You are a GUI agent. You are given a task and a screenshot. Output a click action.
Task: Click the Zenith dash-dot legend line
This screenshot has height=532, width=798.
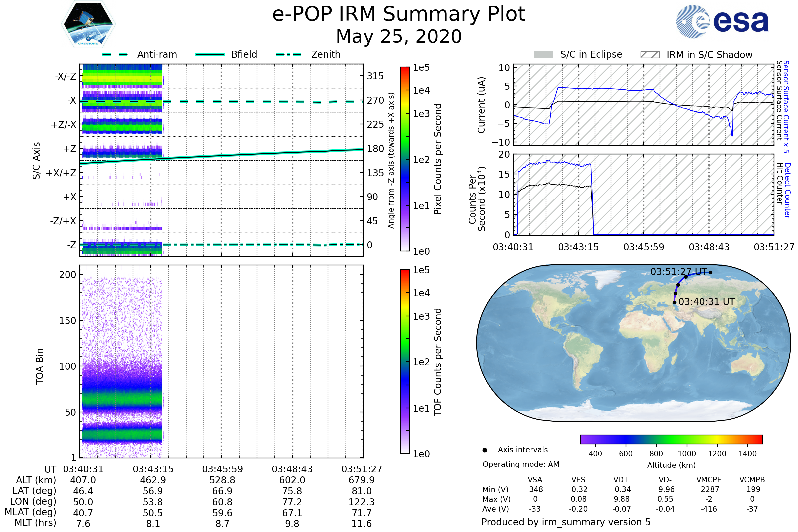pyautogui.click(x=289, y=54)
